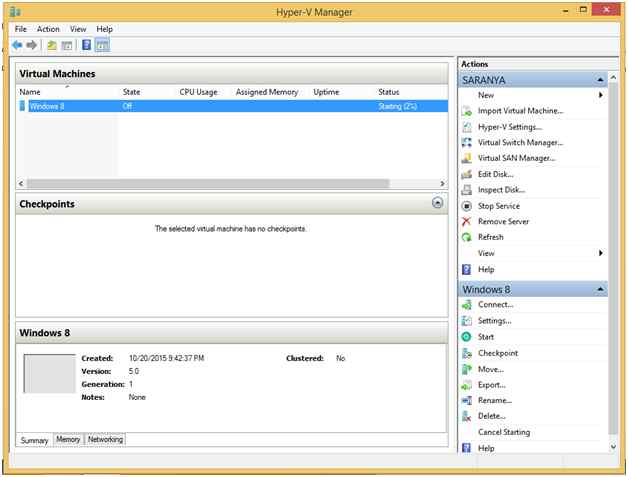Click the New action label
The image size is (628, 477).
pos(486,95)
